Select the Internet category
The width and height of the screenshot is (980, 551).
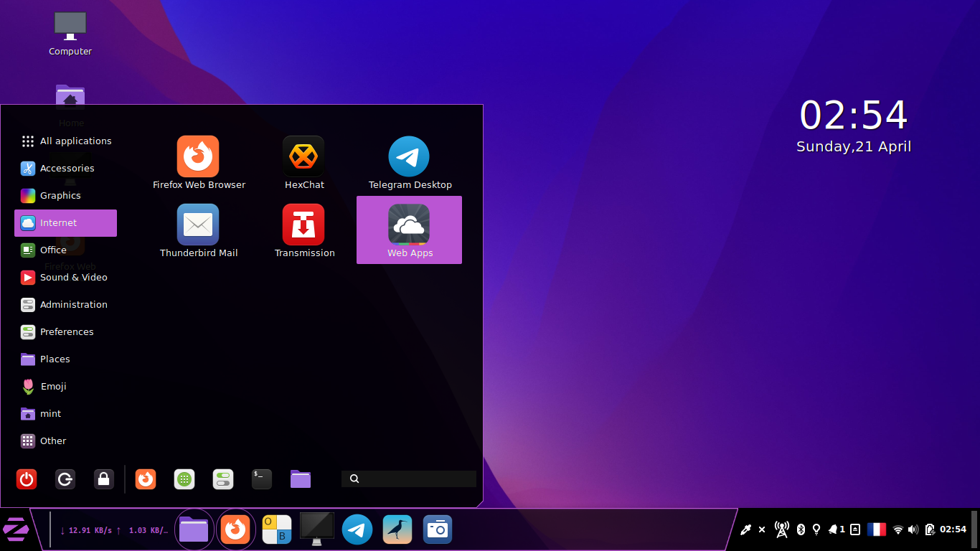[x=66, y=223]
